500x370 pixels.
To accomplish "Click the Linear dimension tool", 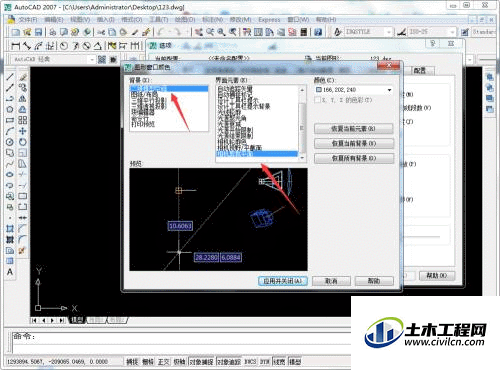I will pyautogui.click(x=15, y=46).
